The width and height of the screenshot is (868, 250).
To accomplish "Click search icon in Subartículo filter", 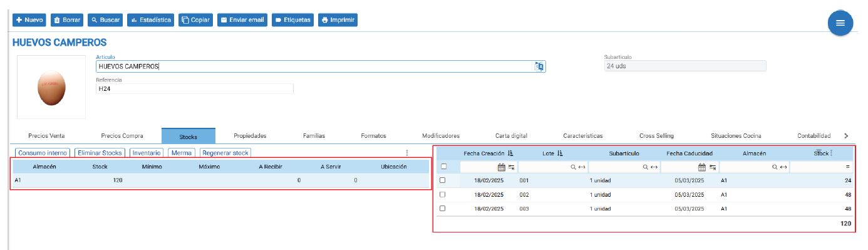I will [x=646, y=167].
